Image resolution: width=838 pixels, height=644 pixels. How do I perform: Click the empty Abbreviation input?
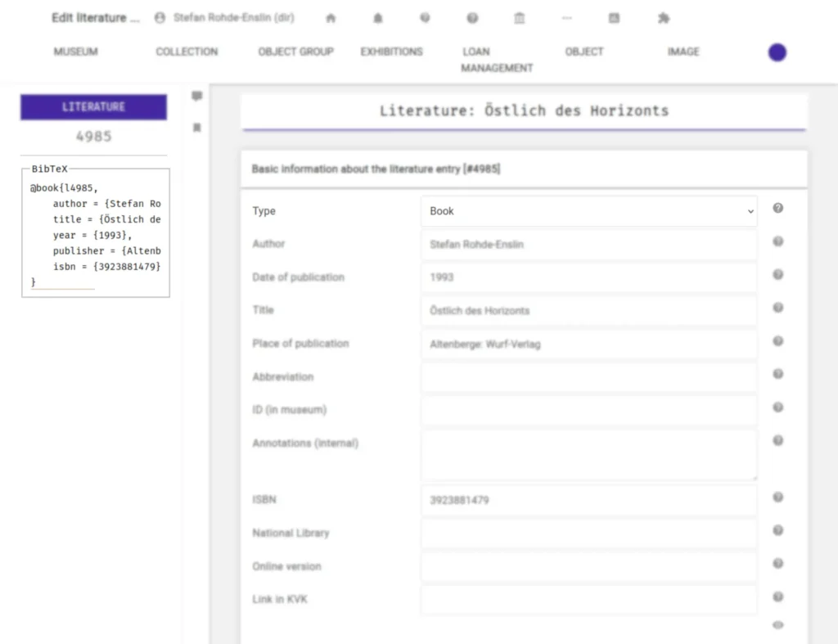click(589, 376)
